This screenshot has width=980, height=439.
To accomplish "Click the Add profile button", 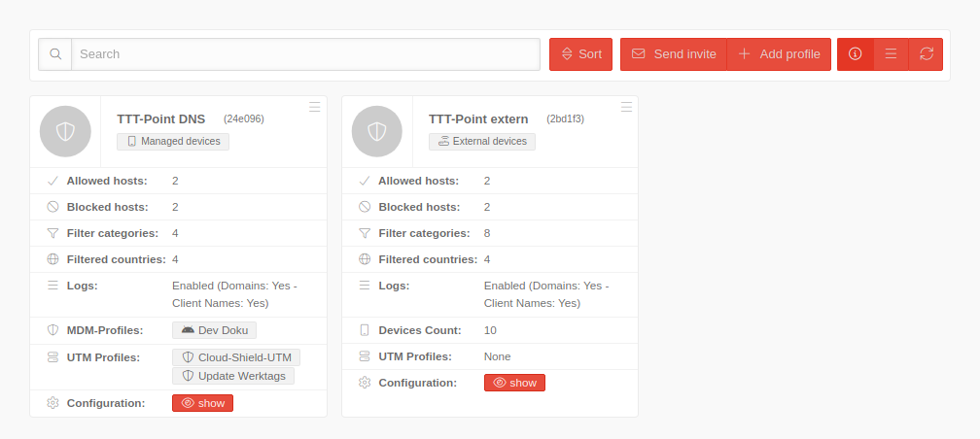I will coord(779,54).
